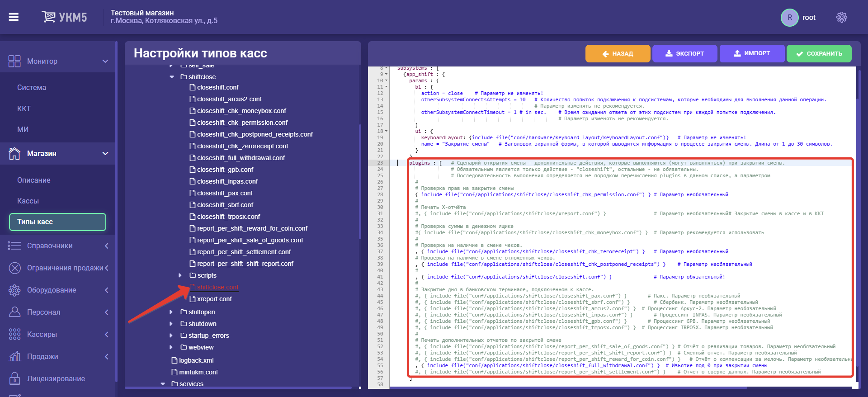Open the ККТ menu item
The image size is (868, 397).
24,109
